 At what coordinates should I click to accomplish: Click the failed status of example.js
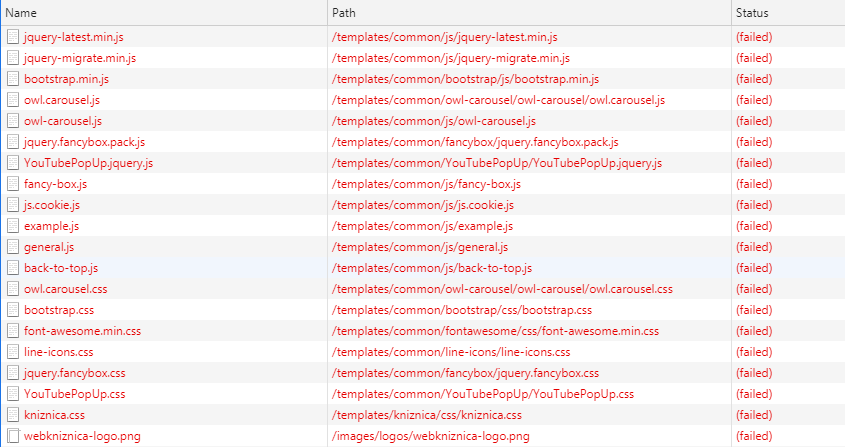[x=754, y=226]
